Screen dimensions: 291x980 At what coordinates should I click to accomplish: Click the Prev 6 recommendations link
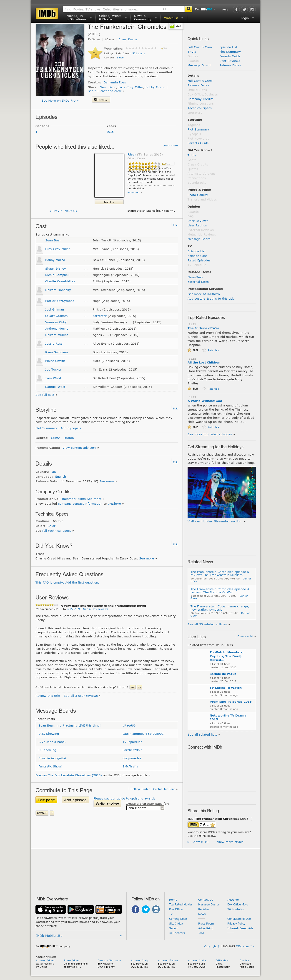56,211
